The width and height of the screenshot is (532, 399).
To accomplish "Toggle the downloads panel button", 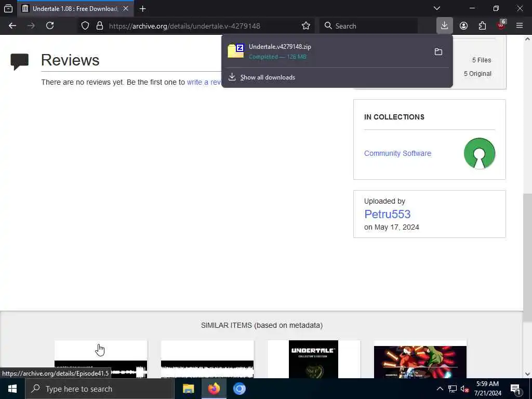I will (x=445, y=26).
